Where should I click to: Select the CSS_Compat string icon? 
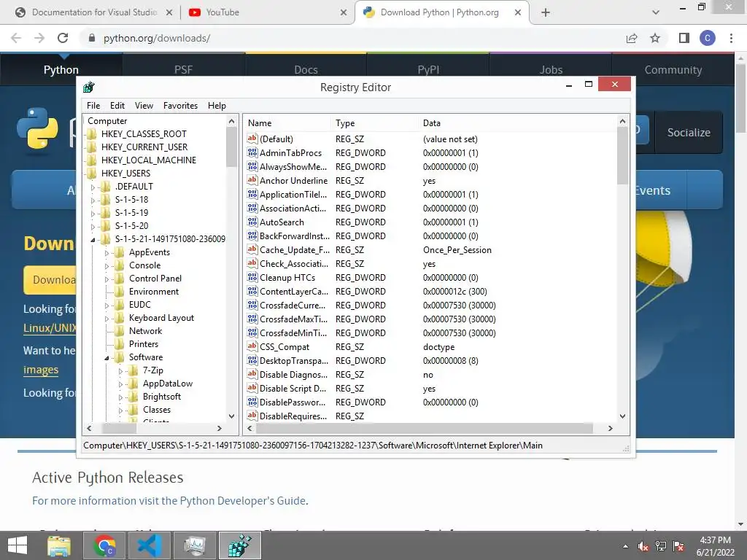click(252, 346)
